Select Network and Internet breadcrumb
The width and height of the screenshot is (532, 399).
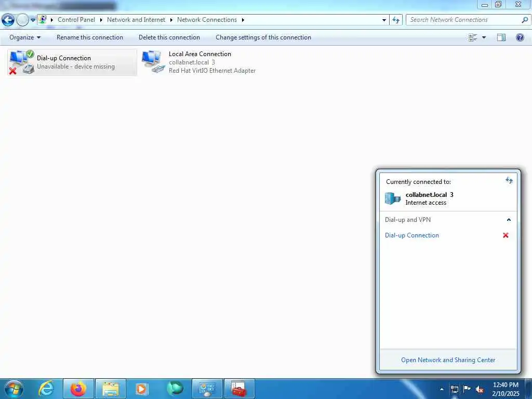(136, 20)
